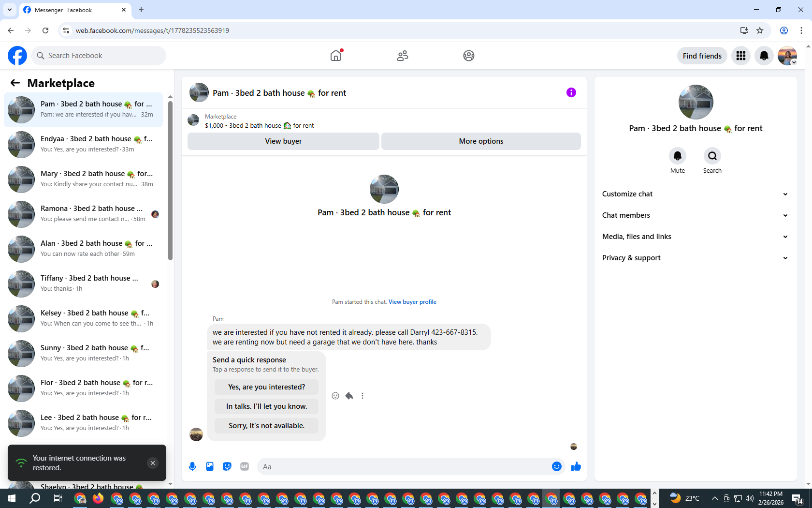Open View buyer profile link
The height and width of the screenshot is (508, 812).
point(412,302)
